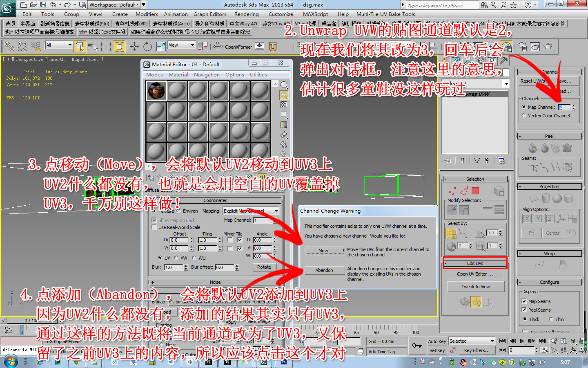
Task: Open the Modifier List dropdown
Action: click(476, 83)
